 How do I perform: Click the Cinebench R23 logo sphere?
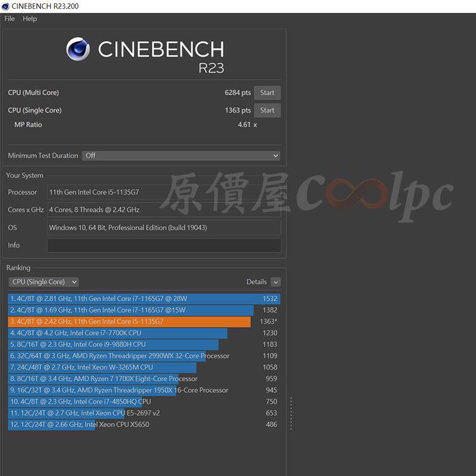(78, 49)
